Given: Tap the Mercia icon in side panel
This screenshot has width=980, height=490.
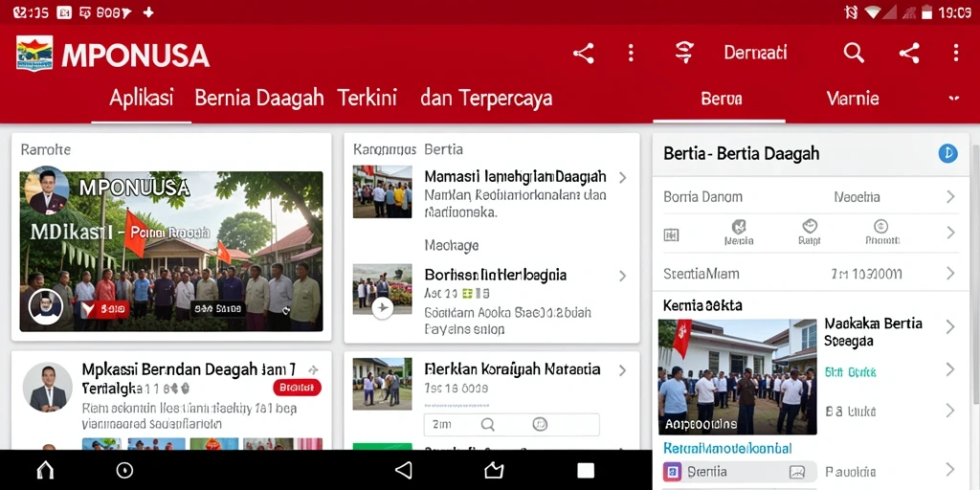Looking at the screenshot, I should (739, 232).
